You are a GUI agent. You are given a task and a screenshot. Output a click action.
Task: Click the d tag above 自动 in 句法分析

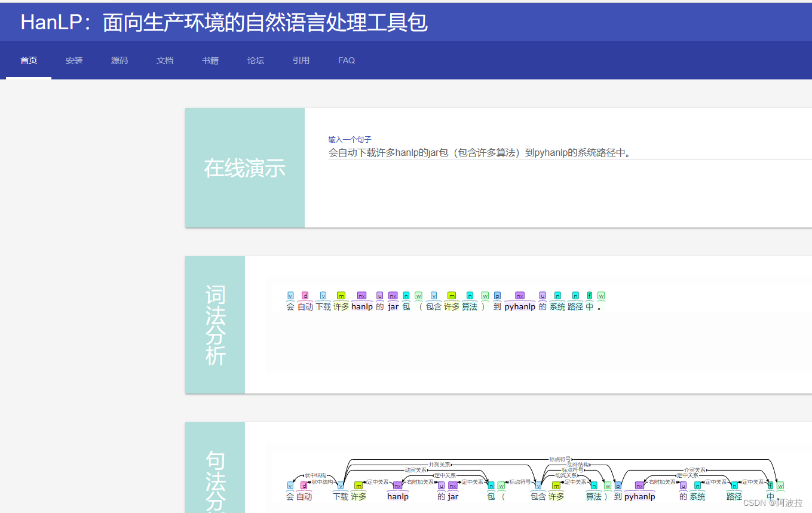click(304, 486)
